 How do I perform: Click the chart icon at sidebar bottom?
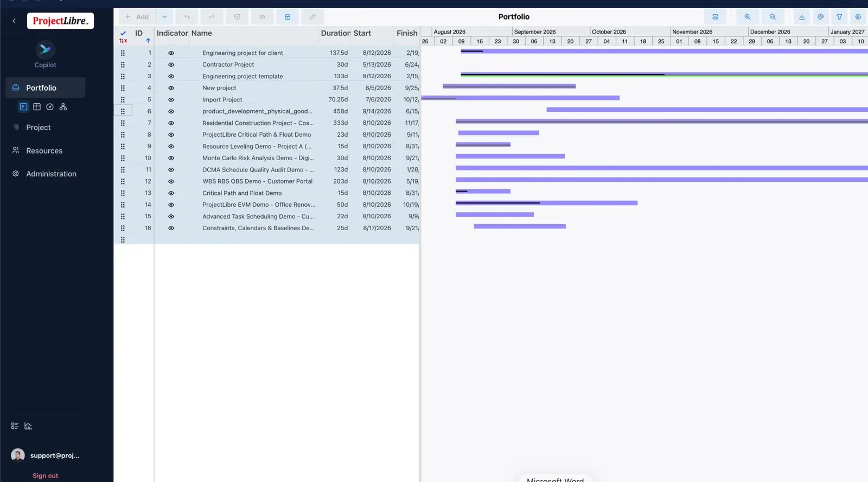(28, 426)
